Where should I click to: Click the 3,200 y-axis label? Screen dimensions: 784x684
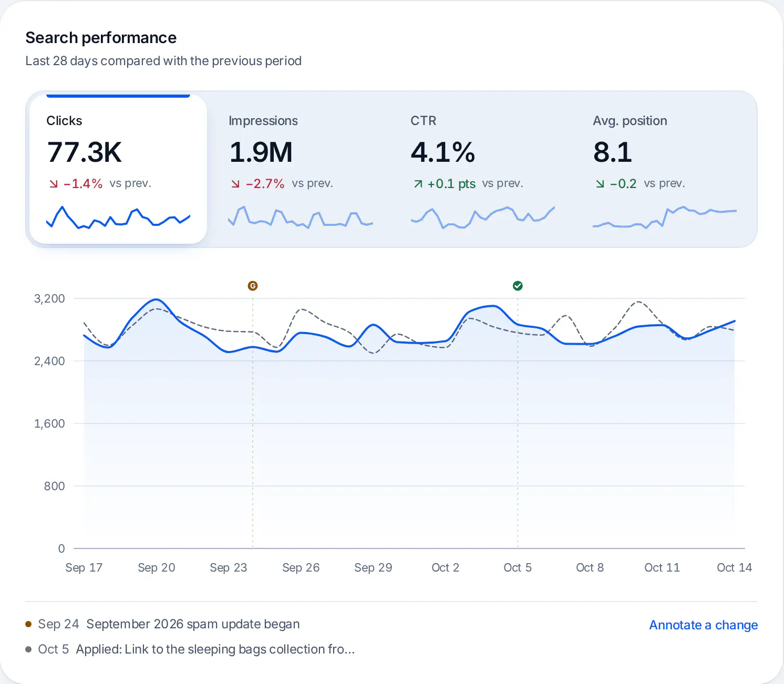tap(49, 299)
